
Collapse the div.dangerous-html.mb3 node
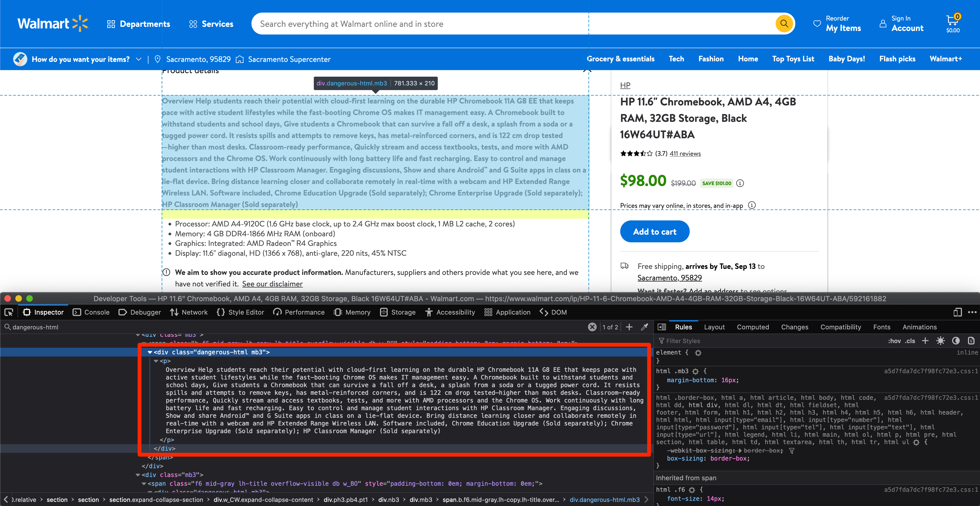pos(150,352)
